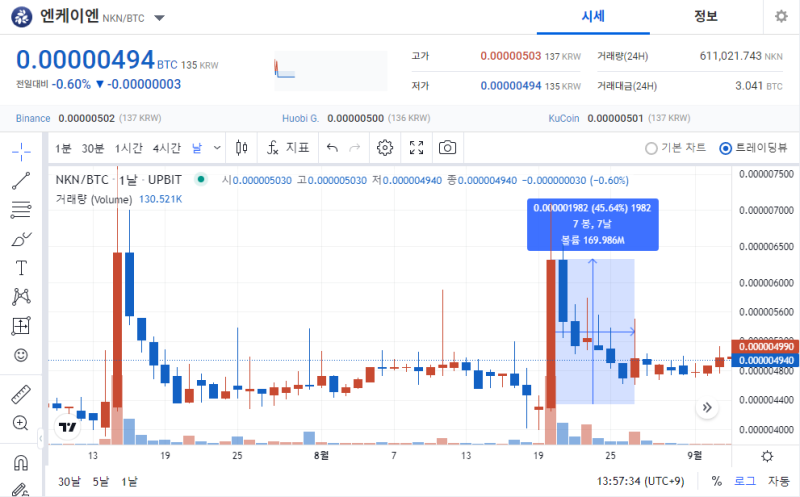800x497 pixels.
Task: Open the prediction and measurement tool
Action: coord(21,326)
